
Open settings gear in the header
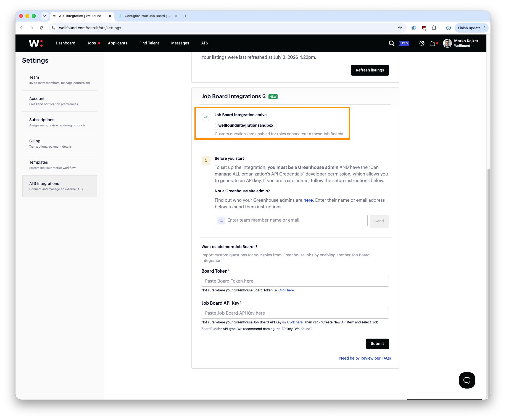421,43
